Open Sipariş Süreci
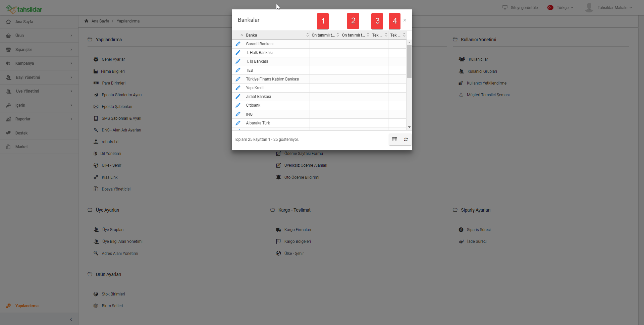The height and width of the screenshot is (325, 644). tap(479, 230)
